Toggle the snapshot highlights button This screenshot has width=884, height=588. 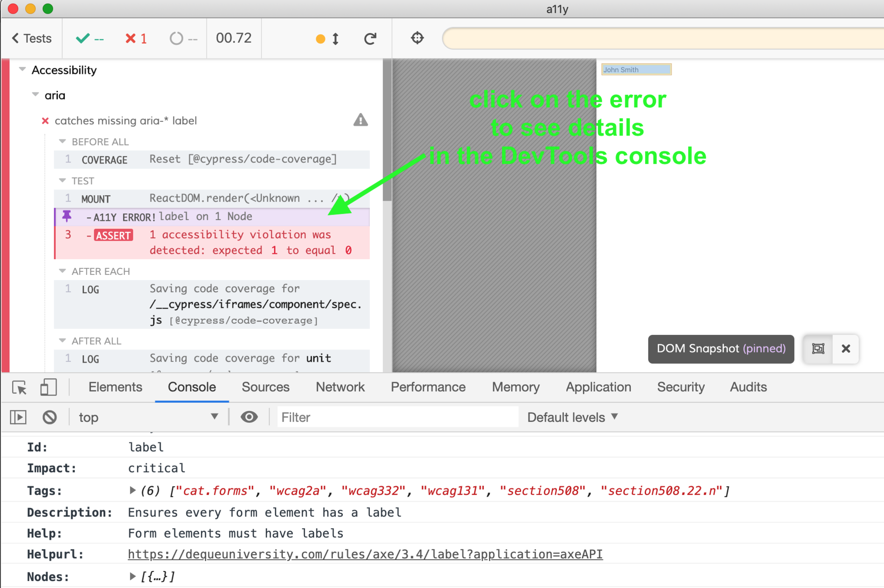[818, 349]
